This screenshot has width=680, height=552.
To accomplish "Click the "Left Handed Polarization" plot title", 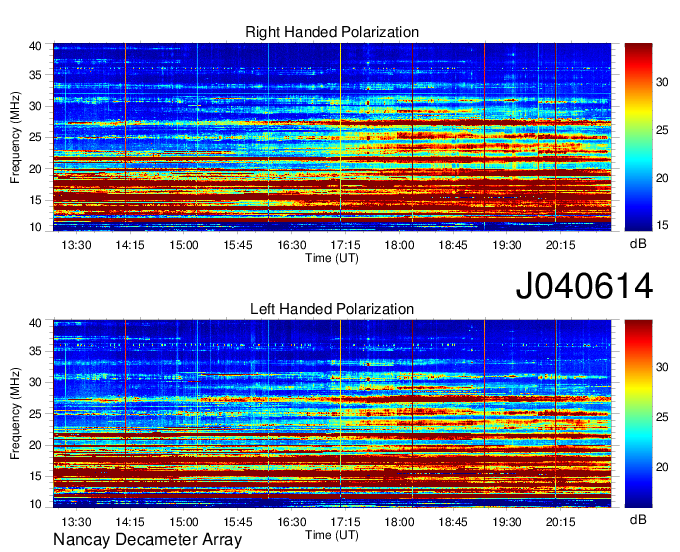I will [332, 309].
